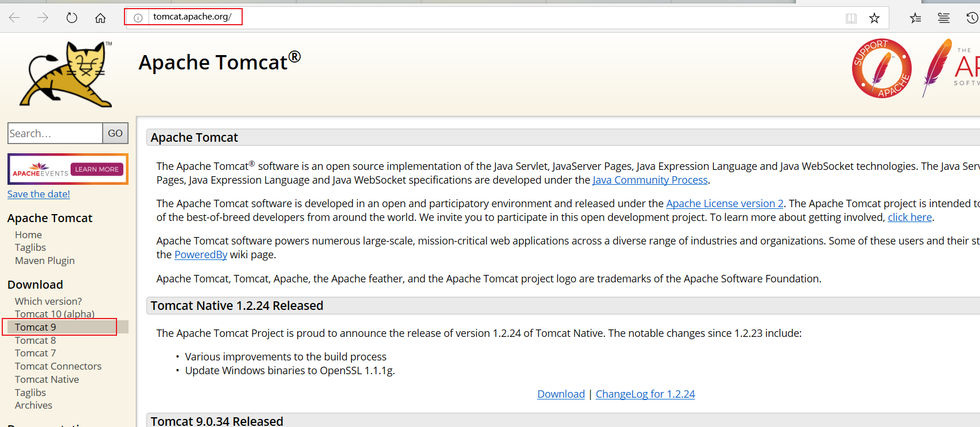Open Apache License version 2 link

(x=725, y=204)
